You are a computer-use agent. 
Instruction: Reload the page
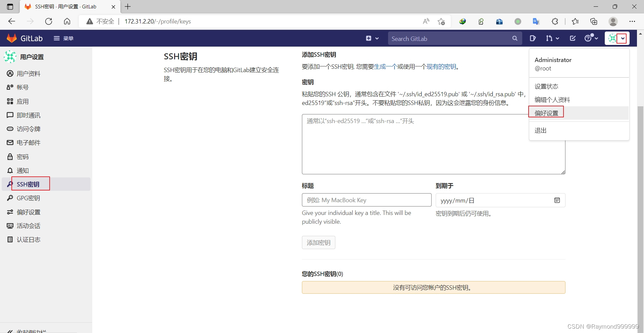point(49,21)
